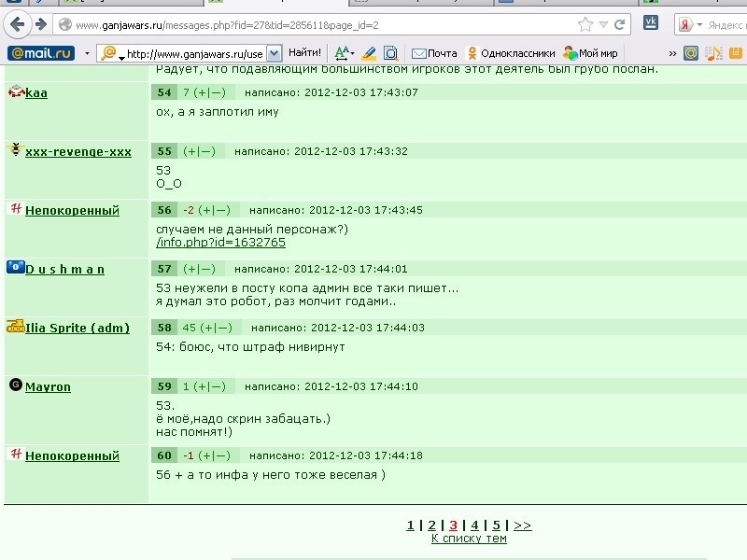The image size is (747, 560).
Task: Vote on post 59 rating (+|−)
Action: [x=209, y=386]
